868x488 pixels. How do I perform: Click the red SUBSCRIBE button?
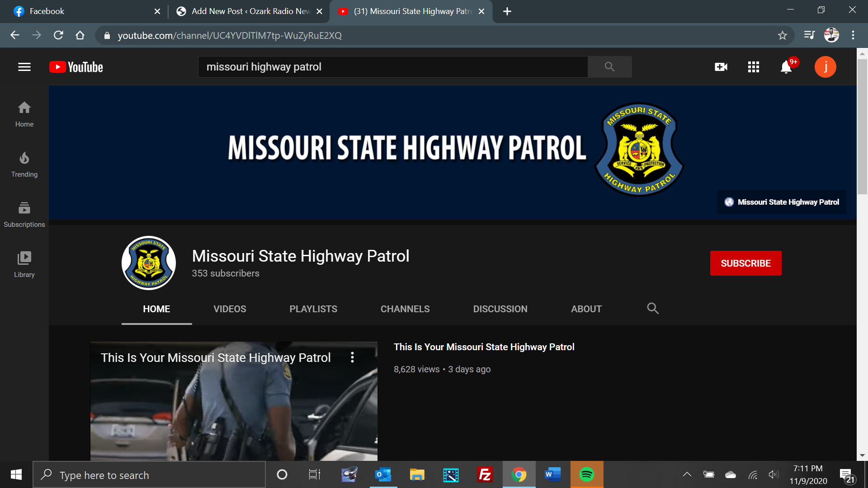pos(745,263)
